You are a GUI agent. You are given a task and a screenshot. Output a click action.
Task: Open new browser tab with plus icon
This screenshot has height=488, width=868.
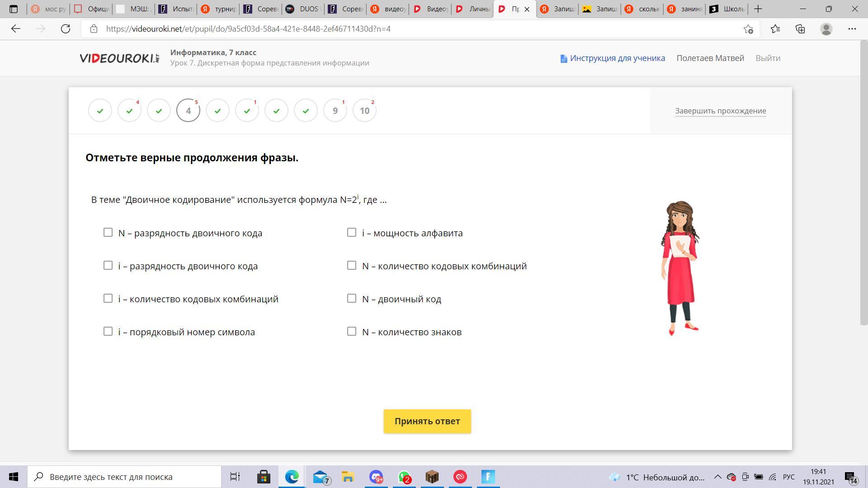(x=758, y=9)
